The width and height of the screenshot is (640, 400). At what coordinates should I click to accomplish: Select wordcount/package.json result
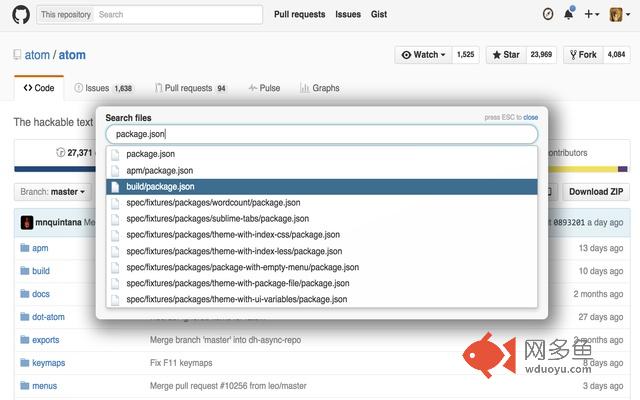322,203
